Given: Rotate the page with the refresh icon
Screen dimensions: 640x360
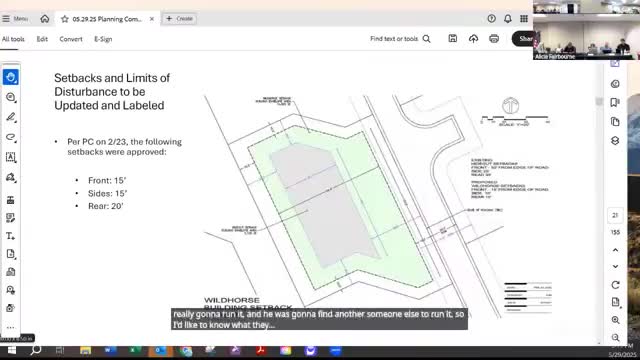Looking at the screenshot, I should 616,285.
